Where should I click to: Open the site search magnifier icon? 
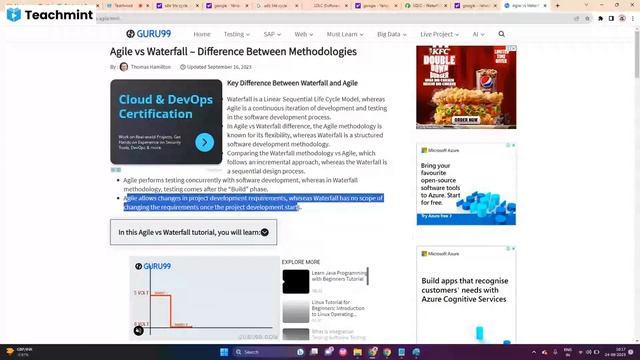(501, 34)
